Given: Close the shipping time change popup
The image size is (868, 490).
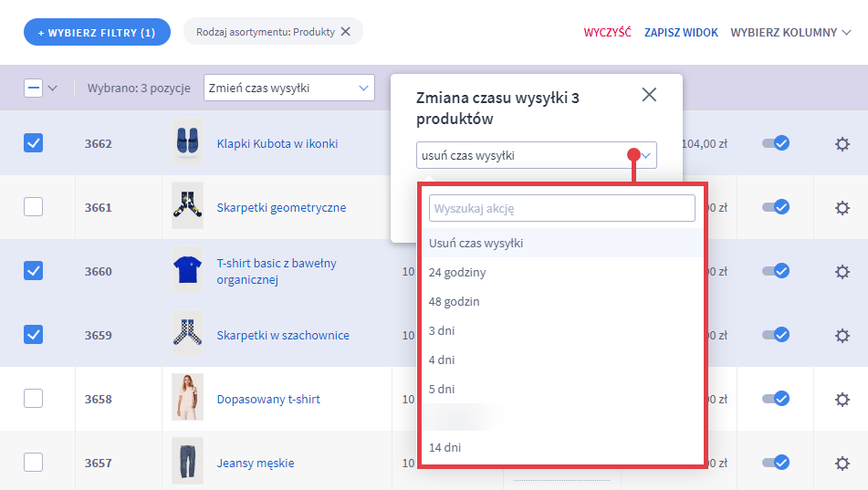Looking at the screenshot, I should (x=649, y=95).
